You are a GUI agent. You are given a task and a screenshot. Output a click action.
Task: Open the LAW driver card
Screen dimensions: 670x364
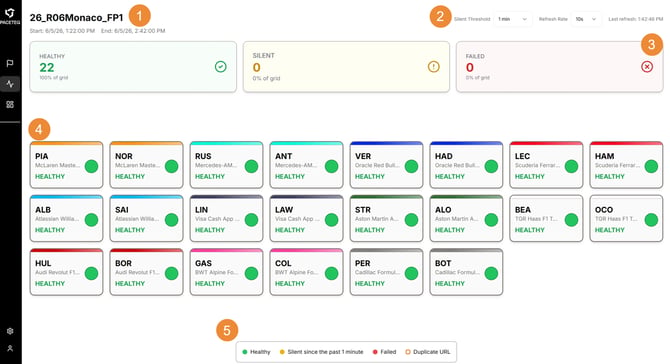coord(306,218)
